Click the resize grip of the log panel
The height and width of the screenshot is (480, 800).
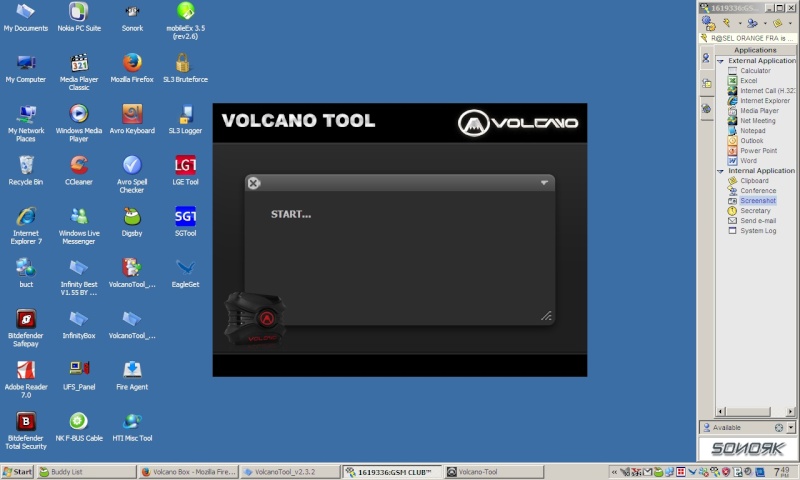546,316
